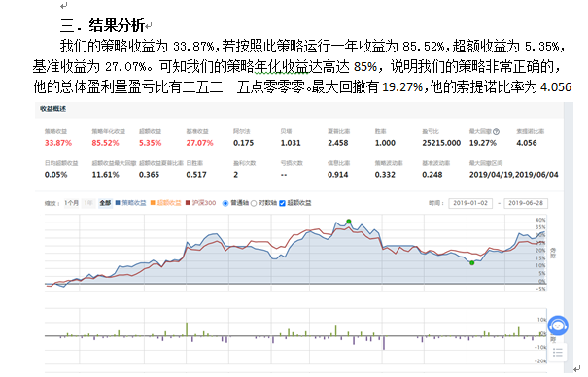
Task: Click the list menu icon below the robot
Action: pos(558,353)
